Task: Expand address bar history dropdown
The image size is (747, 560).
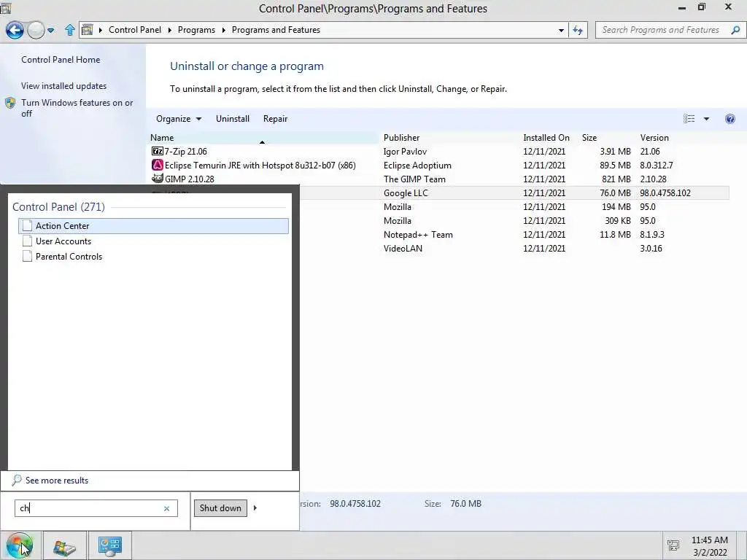Action: tap(561, 30)
